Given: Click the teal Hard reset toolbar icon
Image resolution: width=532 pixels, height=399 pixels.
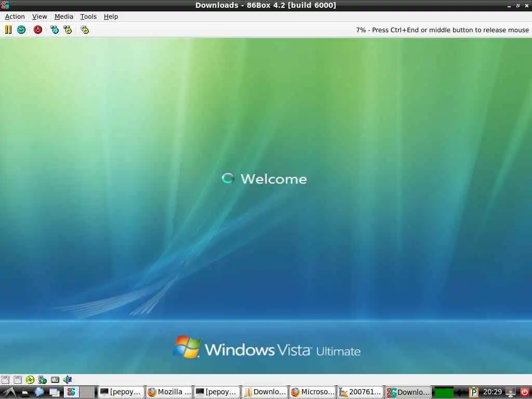Looking at the screenshot, I should click(x=21, y=30).
